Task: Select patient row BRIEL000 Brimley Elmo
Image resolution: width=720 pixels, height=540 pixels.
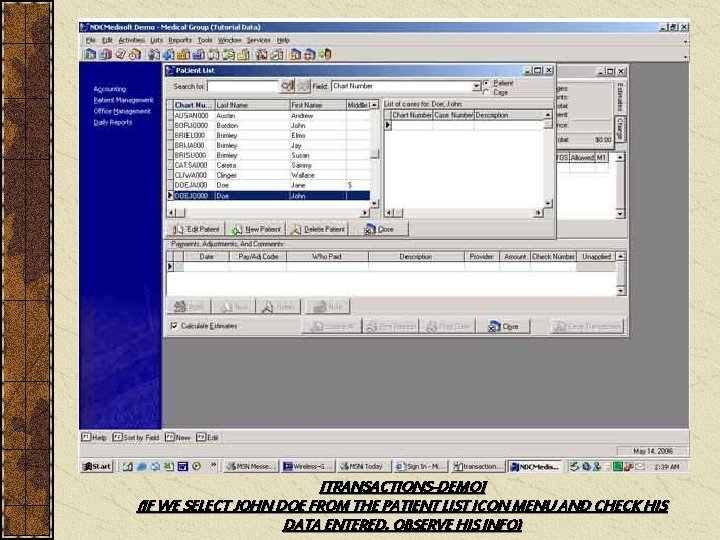Action: [271, 135]
